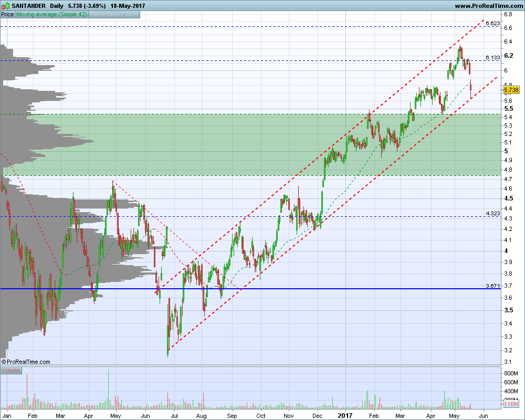Click the 4.323 horizontal line label
Image resolution: width=525 pixels, height=420 pixels.
tap(492, 213)
